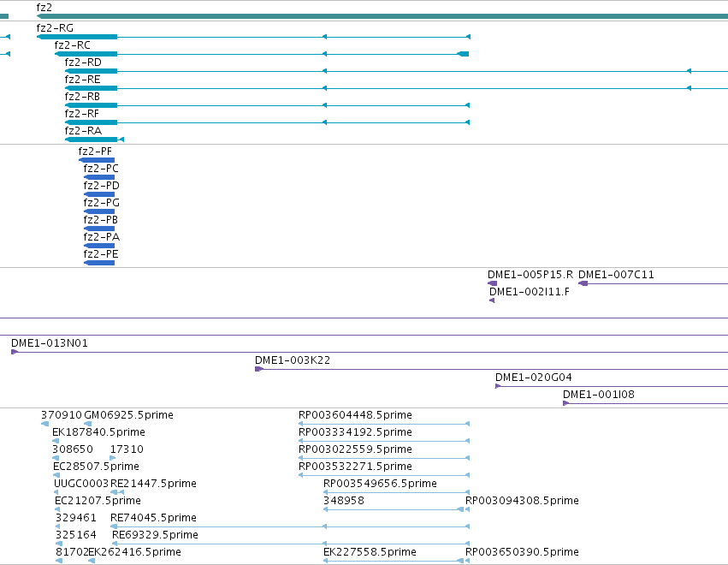
Task: Select the DME1-013N01 clone label
Action: tap(50, 343)
